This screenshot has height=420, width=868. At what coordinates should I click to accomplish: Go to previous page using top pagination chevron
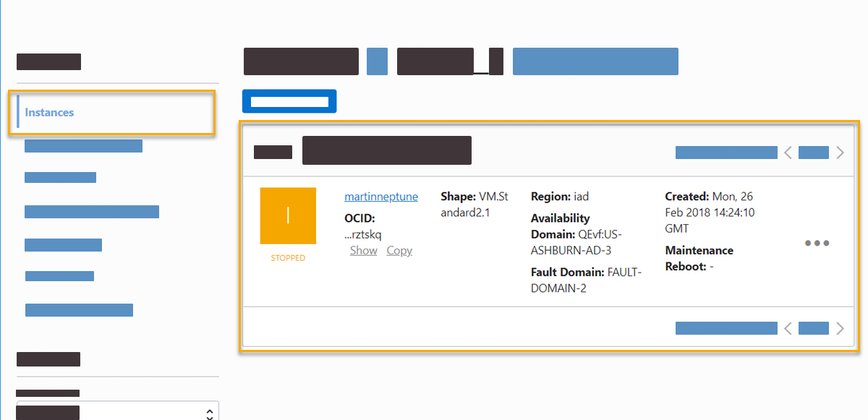click(x=788, y=153)
